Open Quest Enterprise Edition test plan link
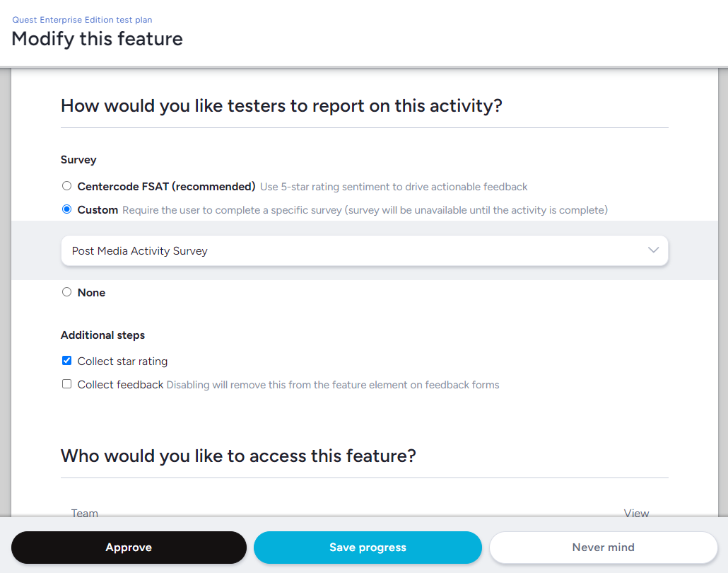This screenshot has height=573, width=728. point(82,20)
